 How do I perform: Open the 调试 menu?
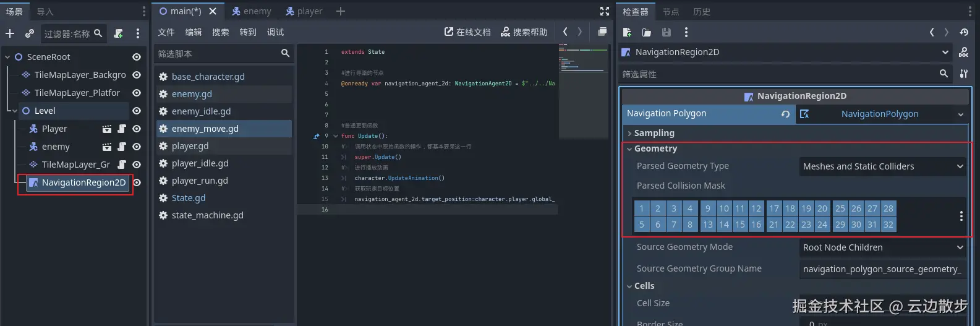click(275, 32)
